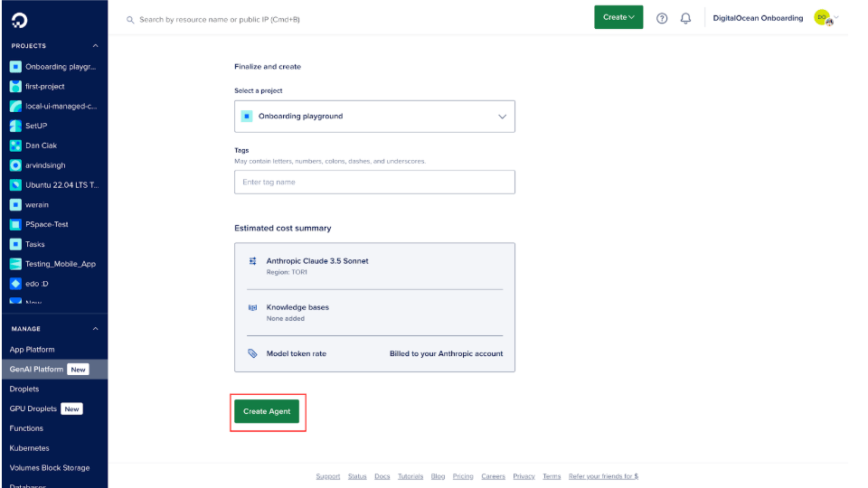Screen dimensions: 868x488
Task: Open Refer your friends footer link
Action: click(603, 476)
